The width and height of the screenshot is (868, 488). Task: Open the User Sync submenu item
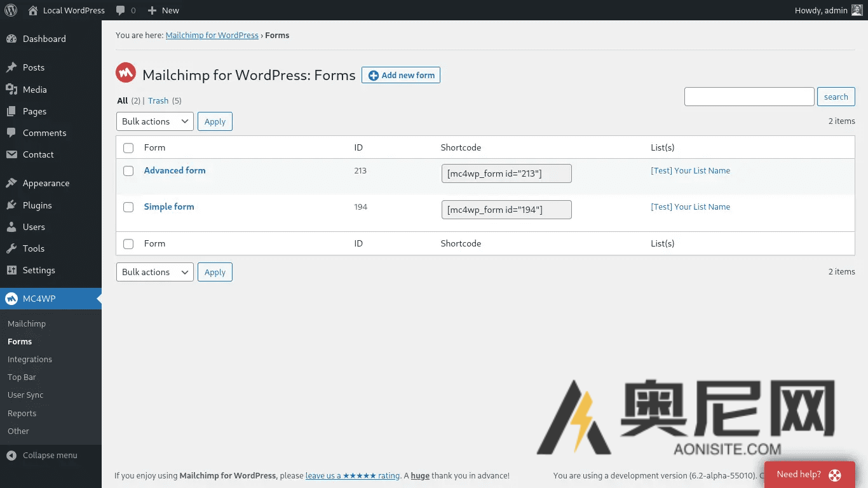(x=25, y=395)
